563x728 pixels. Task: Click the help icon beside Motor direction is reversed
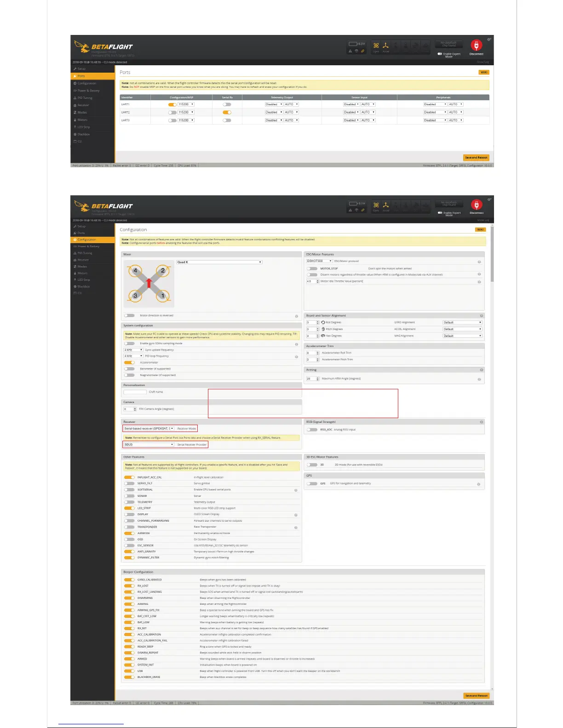[296, 316]
